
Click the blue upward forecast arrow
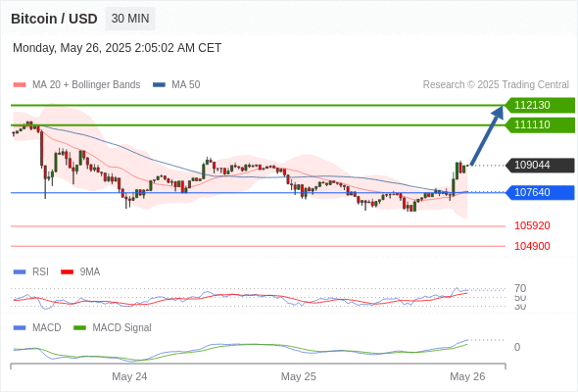[x=487, y=135]
